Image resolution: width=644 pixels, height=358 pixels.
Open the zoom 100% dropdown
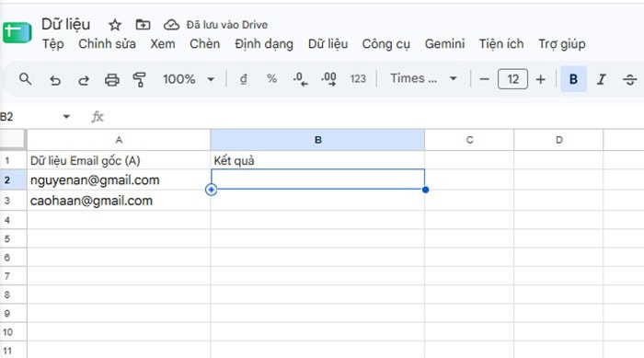tap(189, 79)
